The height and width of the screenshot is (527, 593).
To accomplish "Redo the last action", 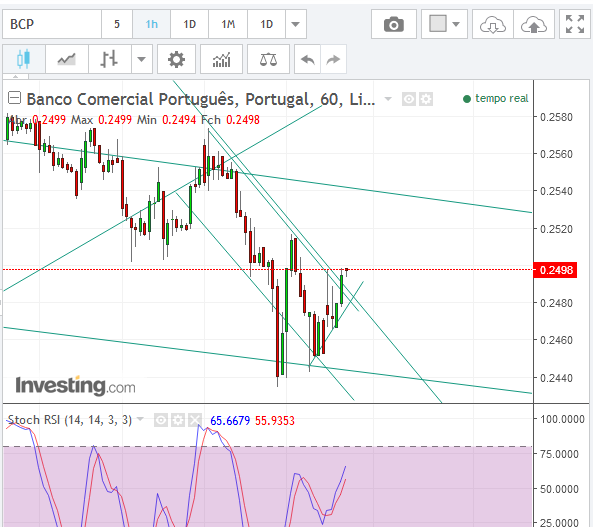I will [333, 59].
